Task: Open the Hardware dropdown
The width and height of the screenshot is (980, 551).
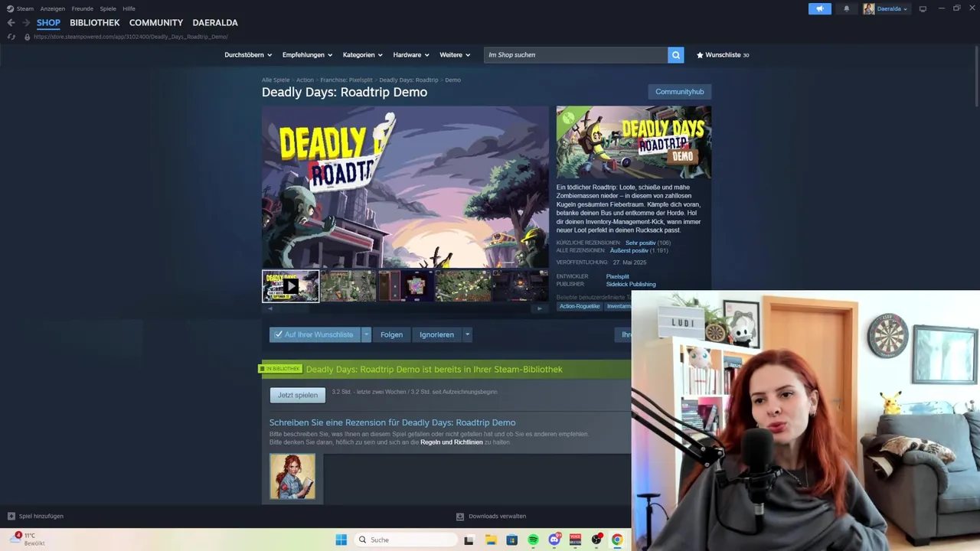Action: [x=411, y=55]
